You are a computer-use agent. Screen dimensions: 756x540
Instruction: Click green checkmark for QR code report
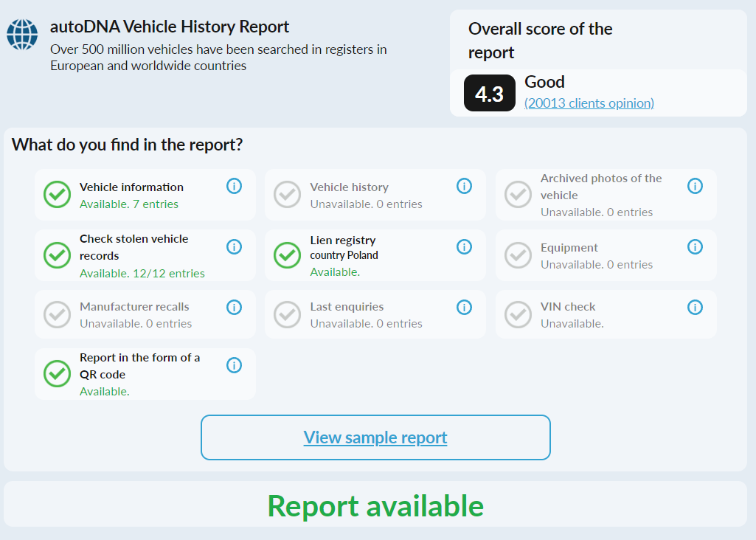click(57, 374)
